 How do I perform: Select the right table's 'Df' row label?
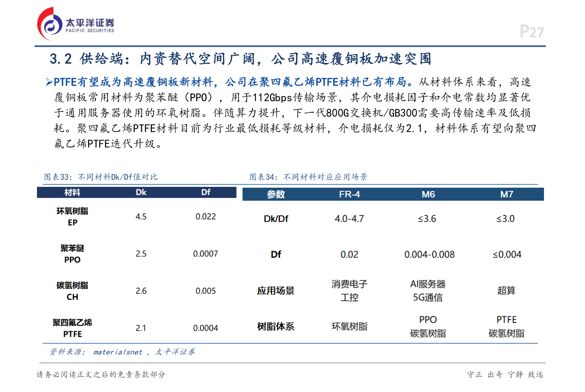[276, 254]
